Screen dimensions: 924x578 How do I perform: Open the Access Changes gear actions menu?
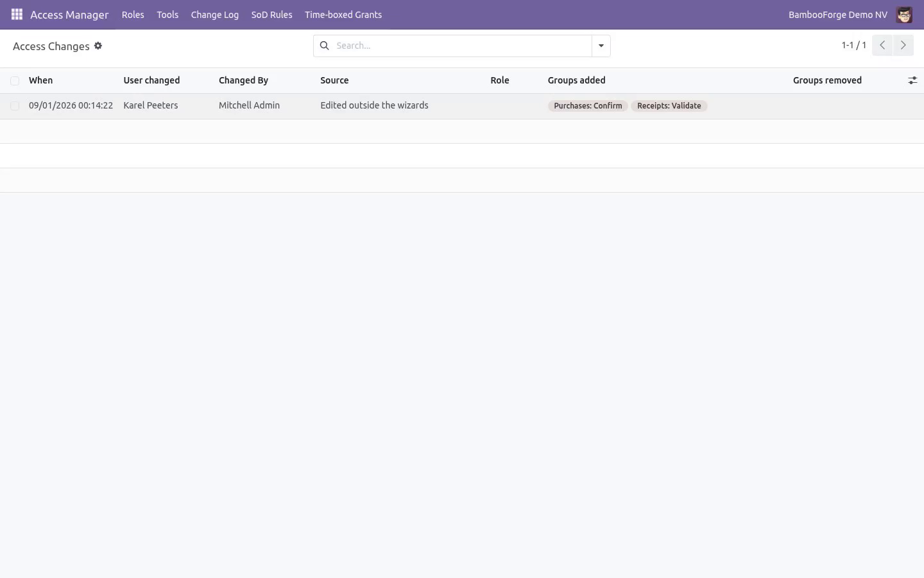tap(98, 46)
